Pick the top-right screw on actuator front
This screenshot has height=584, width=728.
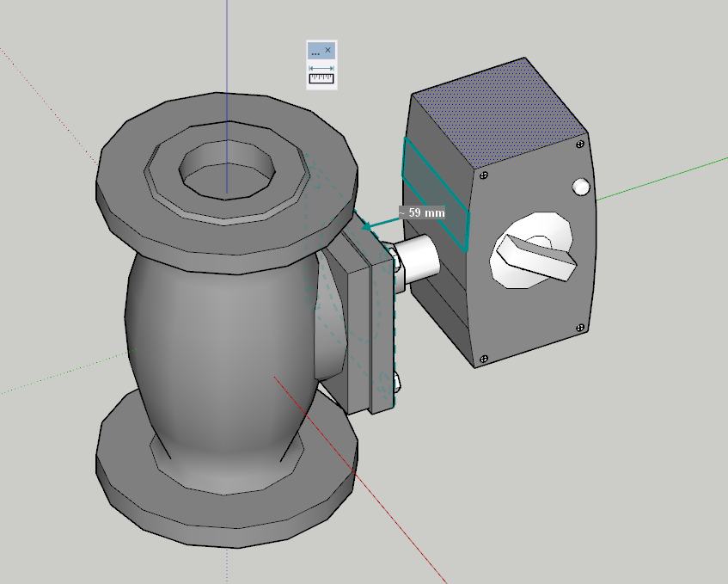[x=582, y=144]
